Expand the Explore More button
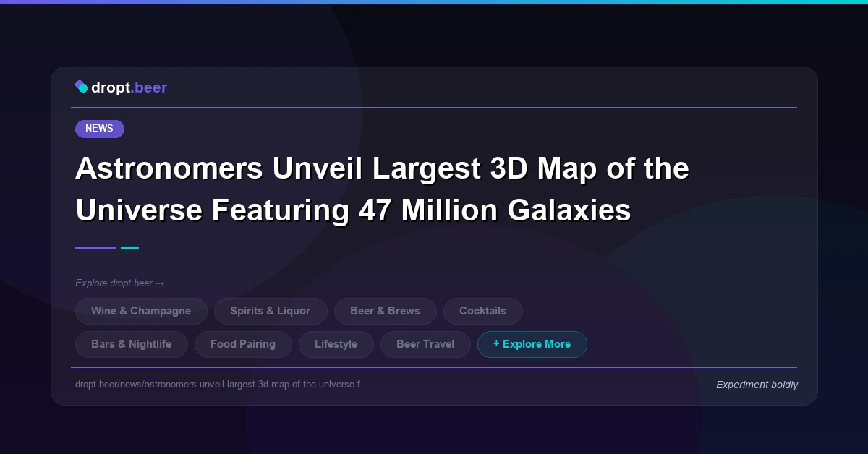This screenshot has height=454, width=868. click(x=532, y=344)
